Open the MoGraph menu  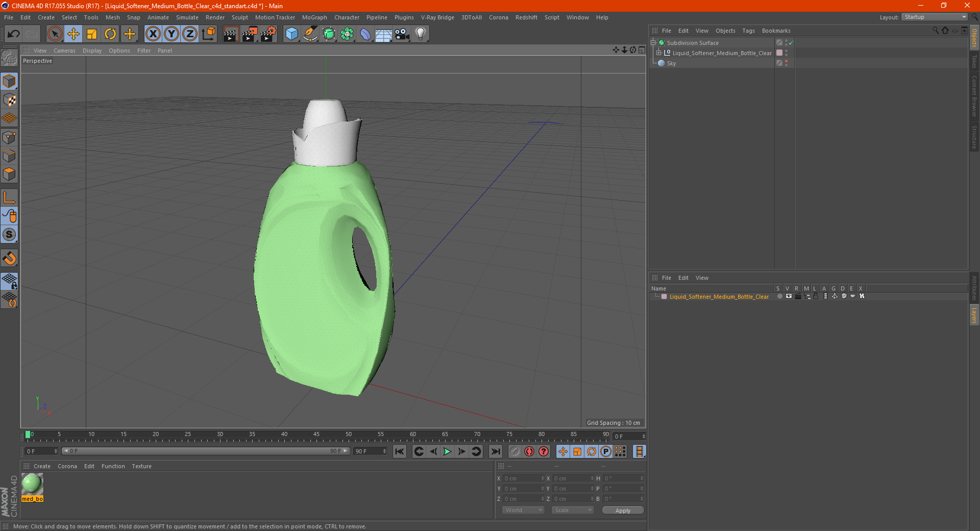click(314, 17)
